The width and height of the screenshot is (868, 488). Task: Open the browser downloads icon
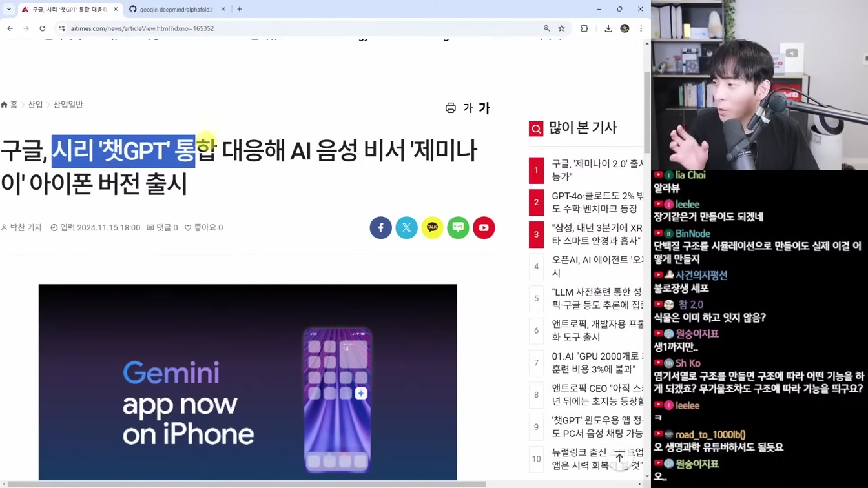coord(608,28)
